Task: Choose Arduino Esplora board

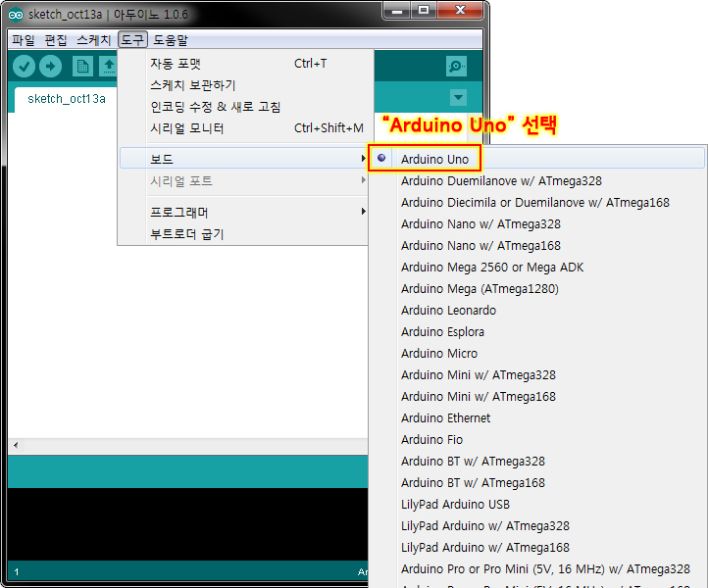Action: click(x=442, y=331)
